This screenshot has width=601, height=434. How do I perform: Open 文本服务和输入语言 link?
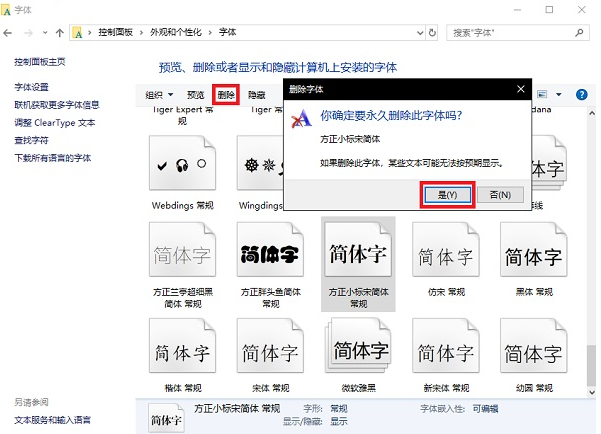(x=53, y=420)
